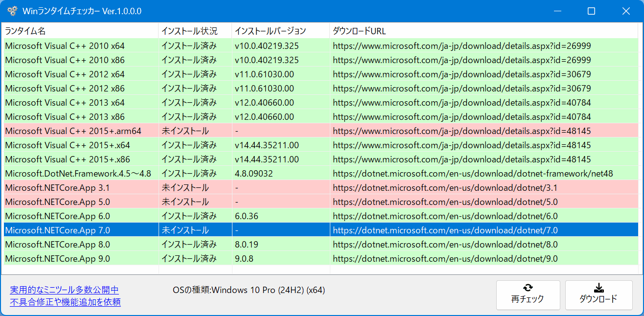Sort by ランタイム名 column header
Screen dimensions: 644x316
[x=81, y=31]
